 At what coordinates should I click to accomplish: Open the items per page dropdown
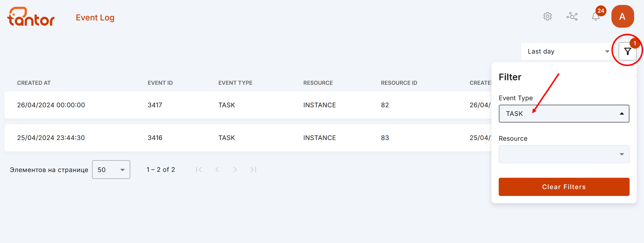(x=111, y=170)
